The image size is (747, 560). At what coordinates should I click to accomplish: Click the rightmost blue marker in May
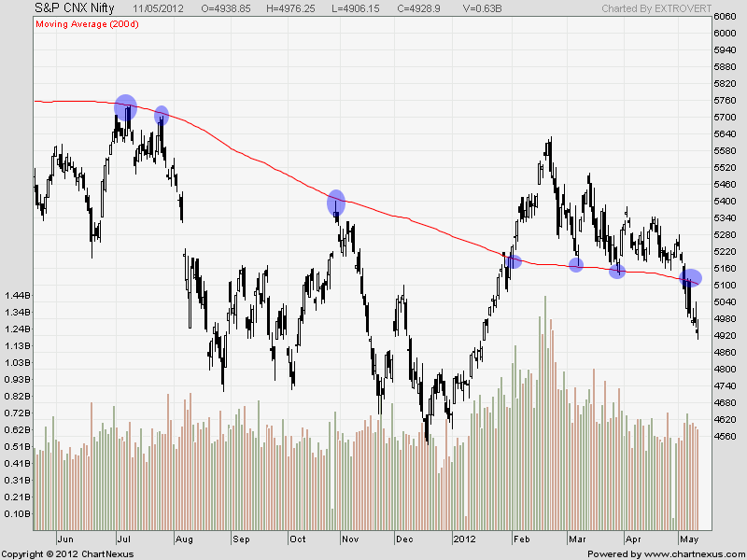tap(691, 277)
